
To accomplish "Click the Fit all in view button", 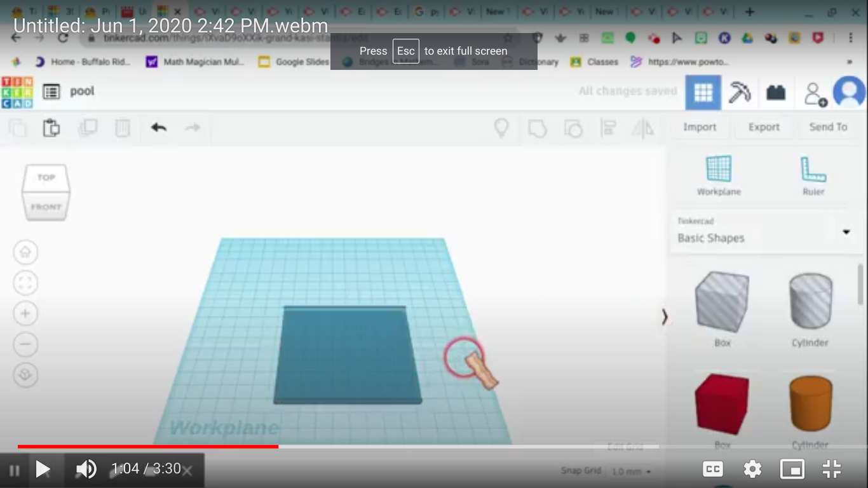I will click(x=25, y=283).
